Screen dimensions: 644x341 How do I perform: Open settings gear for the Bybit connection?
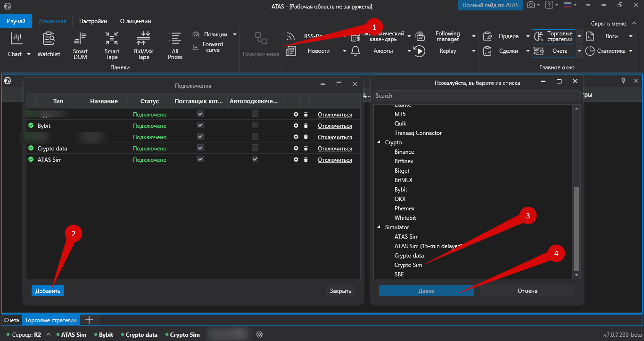(296, 126)
